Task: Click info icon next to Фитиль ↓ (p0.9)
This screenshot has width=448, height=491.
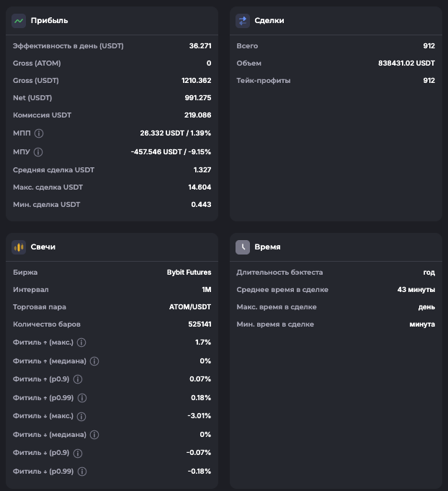Action: [x=78, y=454]
